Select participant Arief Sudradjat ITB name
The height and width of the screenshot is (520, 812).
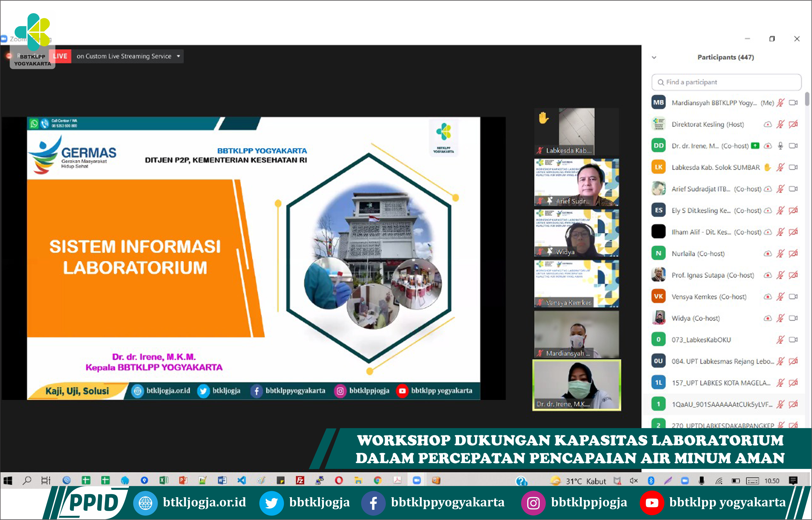click(x=701, y=189)
